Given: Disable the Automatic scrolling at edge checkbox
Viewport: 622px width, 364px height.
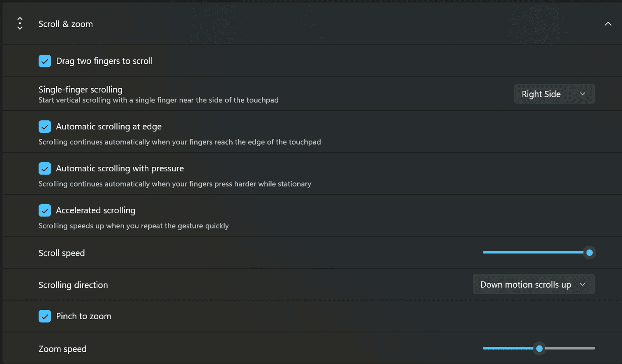Looking at the screenshot, I should pos(45,127).
